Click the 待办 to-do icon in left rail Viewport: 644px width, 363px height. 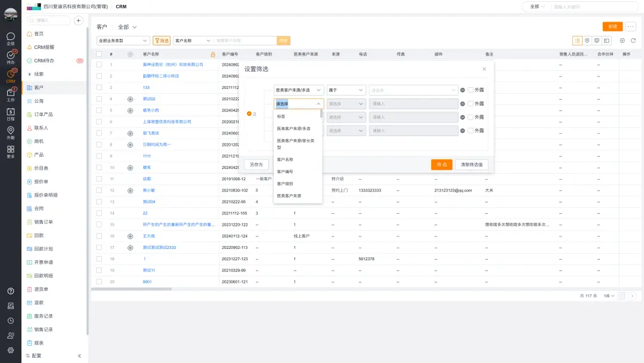tap(10, 57)
